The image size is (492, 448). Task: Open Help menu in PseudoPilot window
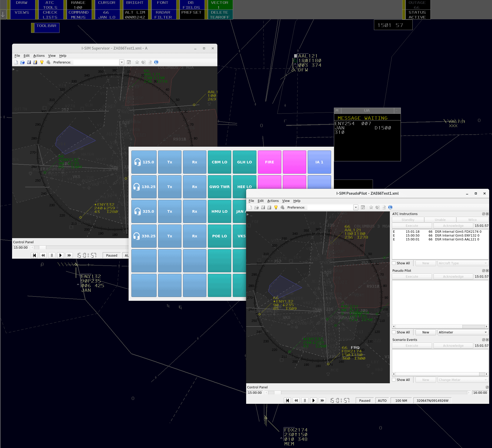[x=297, y=201]
